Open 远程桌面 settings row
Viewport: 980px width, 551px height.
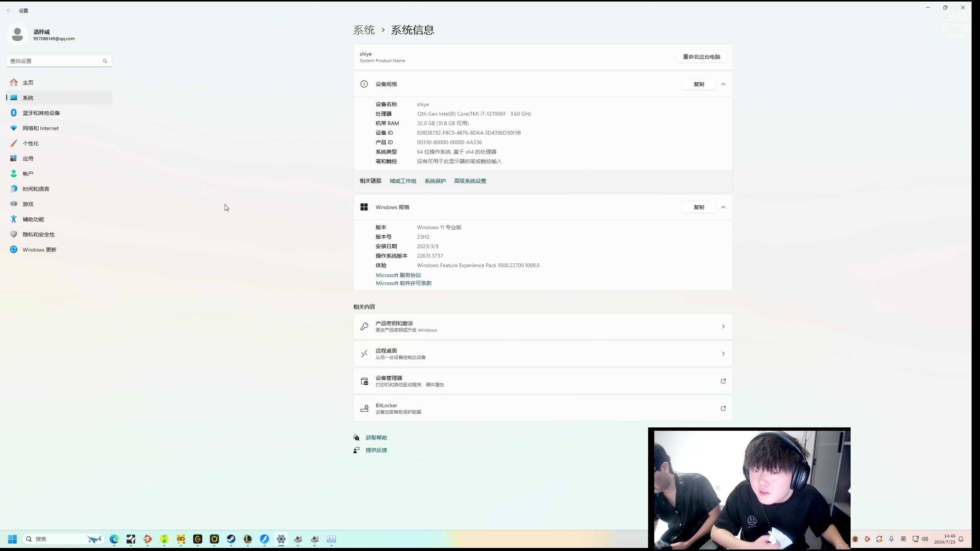coord(543,354)
